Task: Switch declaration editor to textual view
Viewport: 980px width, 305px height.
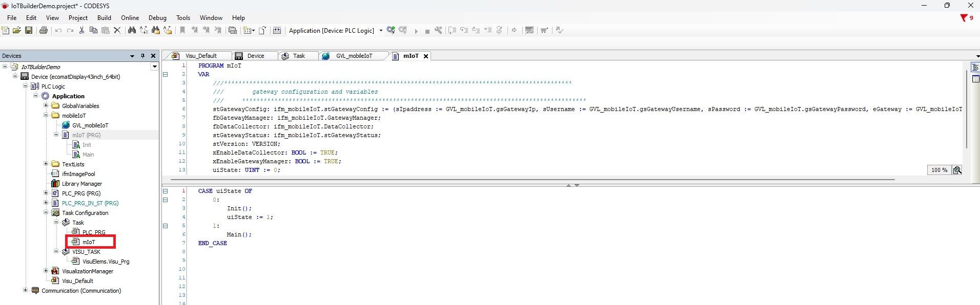Action: point(975,67)
